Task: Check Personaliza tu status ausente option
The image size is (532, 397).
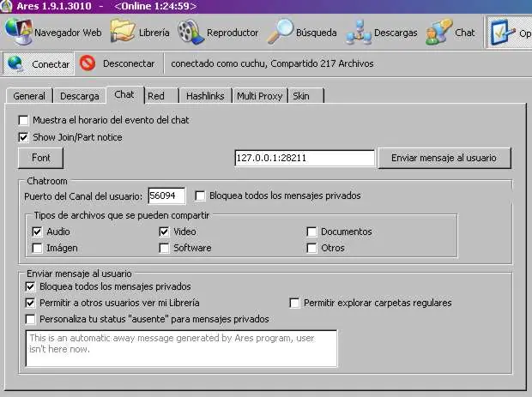Action: 30,319
